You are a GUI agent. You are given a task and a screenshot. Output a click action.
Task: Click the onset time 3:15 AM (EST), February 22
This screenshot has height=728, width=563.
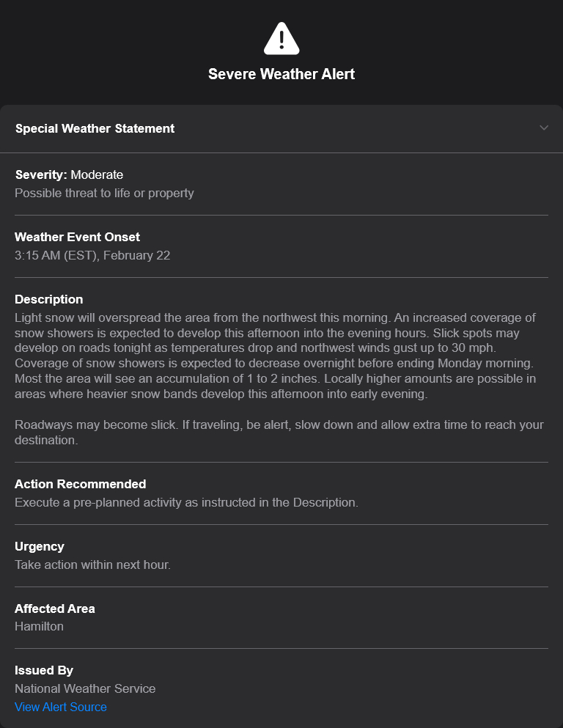pyautogui.click(x=92, y=255)
